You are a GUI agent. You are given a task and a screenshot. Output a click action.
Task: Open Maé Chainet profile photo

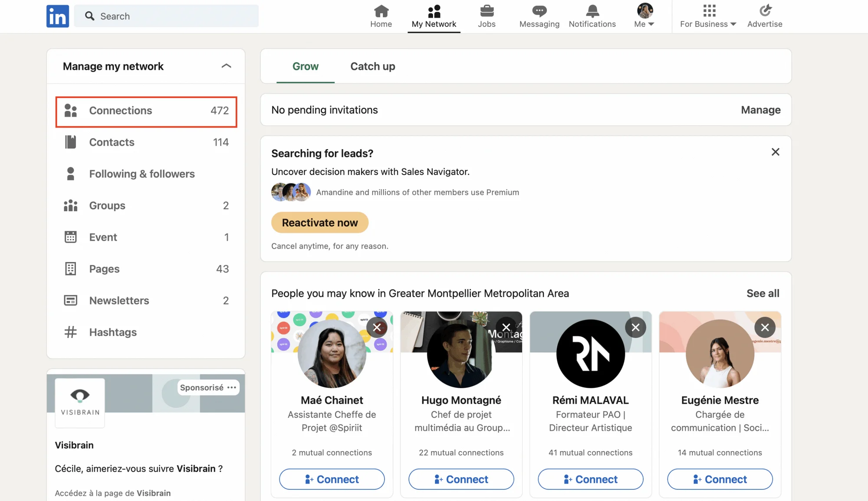(x=332, y=354)
